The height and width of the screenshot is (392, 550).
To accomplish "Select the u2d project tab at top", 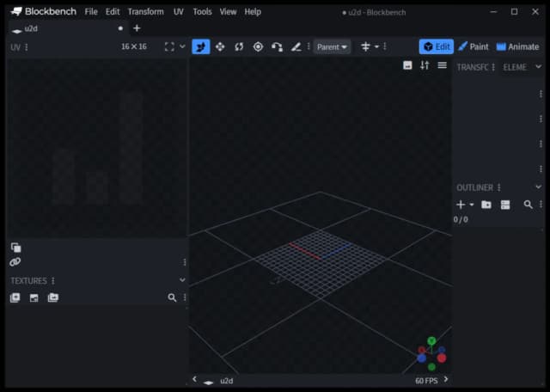I will point(67,28).
